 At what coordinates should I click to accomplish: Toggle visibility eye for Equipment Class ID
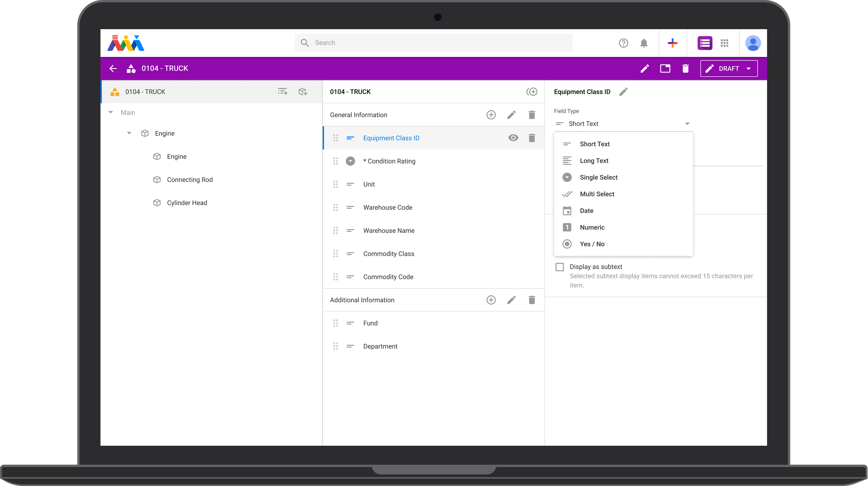coord(513,138)
